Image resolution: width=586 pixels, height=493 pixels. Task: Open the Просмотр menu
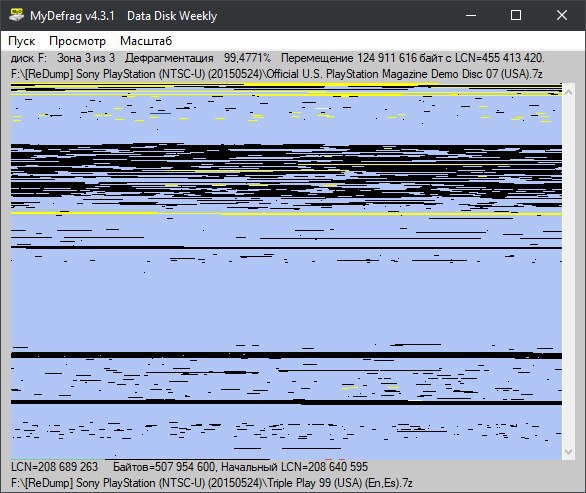click(77, 41)
